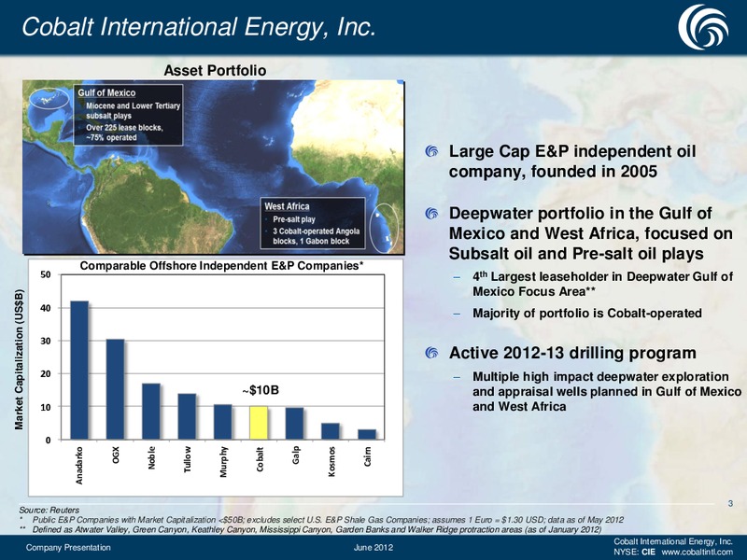
Task: Click the 'Asset Portfolio' heading
Action: [215, 71]
